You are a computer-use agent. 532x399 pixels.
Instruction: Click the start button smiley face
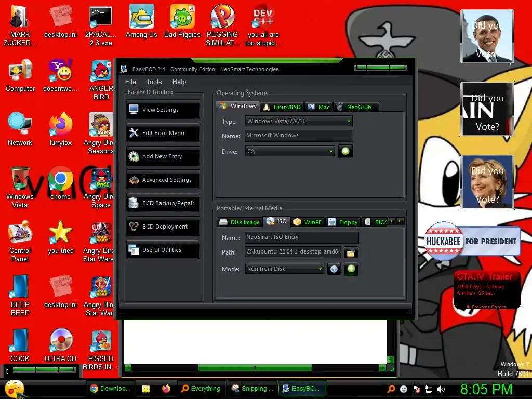click(15, 389)
